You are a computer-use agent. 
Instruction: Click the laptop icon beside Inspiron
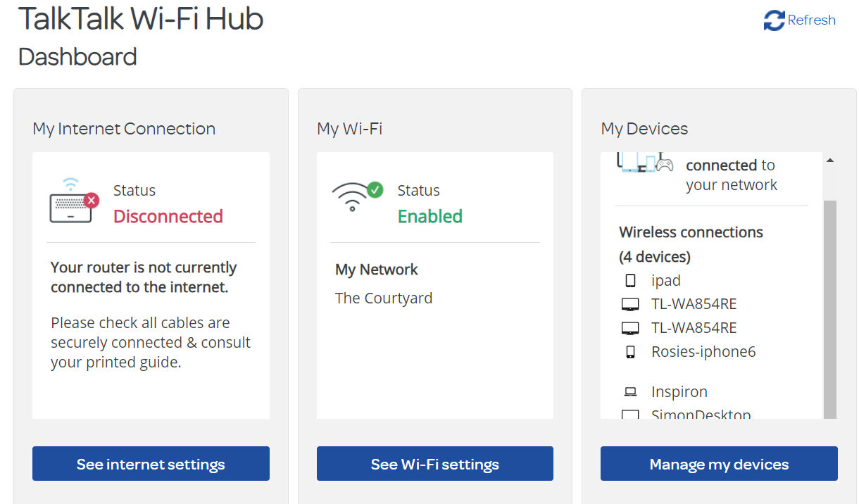coord(629,391)
